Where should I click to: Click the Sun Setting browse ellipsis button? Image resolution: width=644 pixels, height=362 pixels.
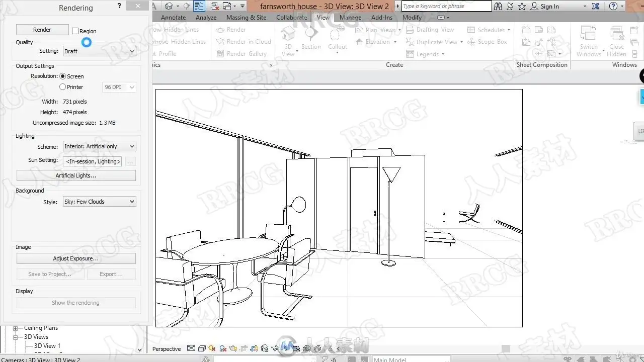click(x=130, y=161)
